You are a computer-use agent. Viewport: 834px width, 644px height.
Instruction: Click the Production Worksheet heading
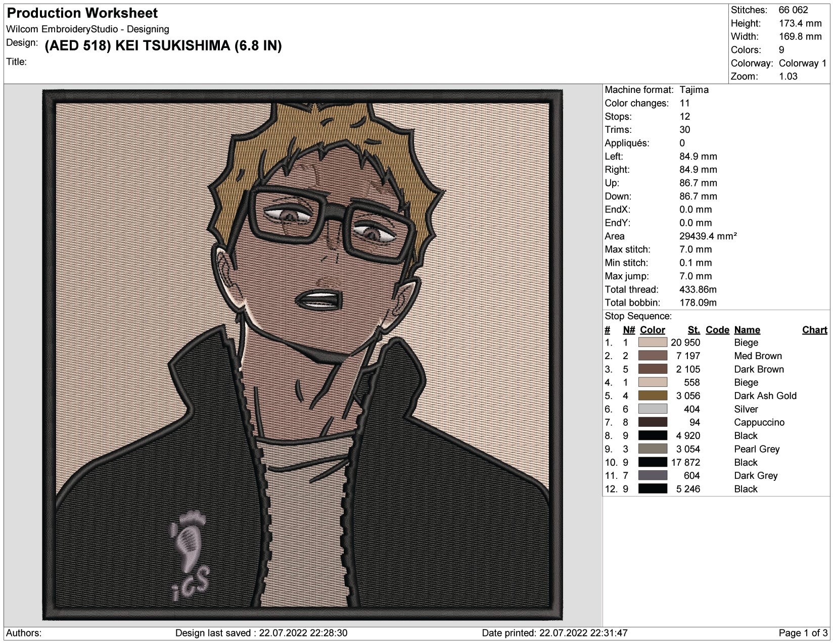(82, 13)
